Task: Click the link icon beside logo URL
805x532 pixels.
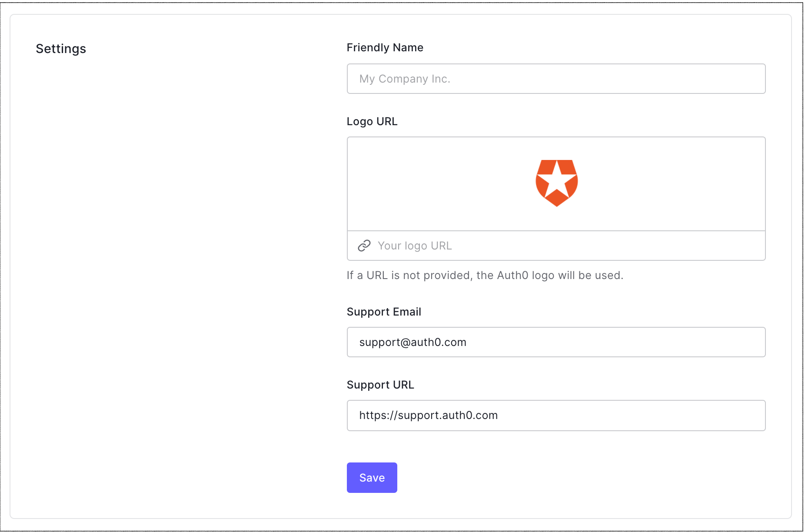Action: coord(364,246)
